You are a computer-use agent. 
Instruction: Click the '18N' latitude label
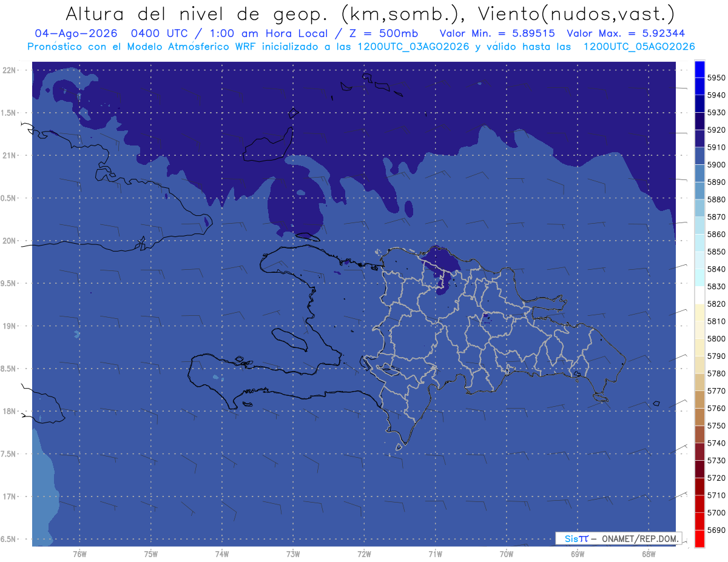[9, 412]
